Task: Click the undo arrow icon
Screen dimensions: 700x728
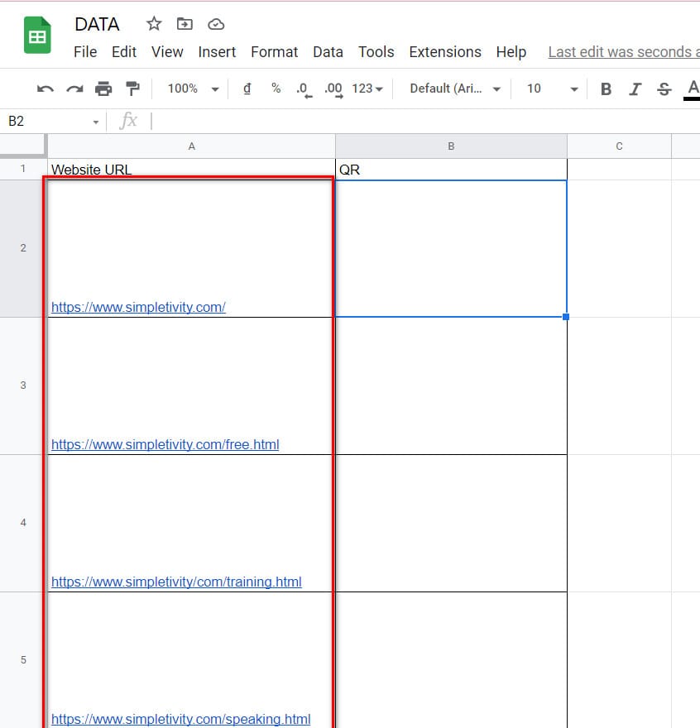Action: pos(46,89)
